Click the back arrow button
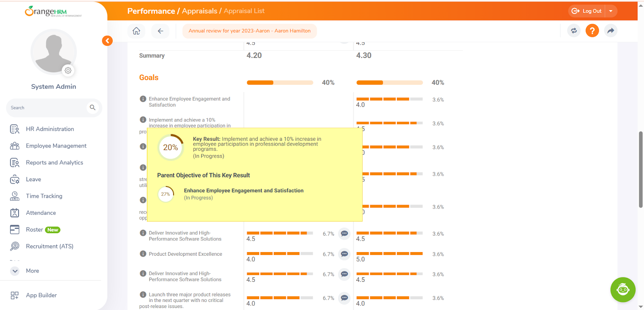Screen dimensions: 644x310 point(160,31)
